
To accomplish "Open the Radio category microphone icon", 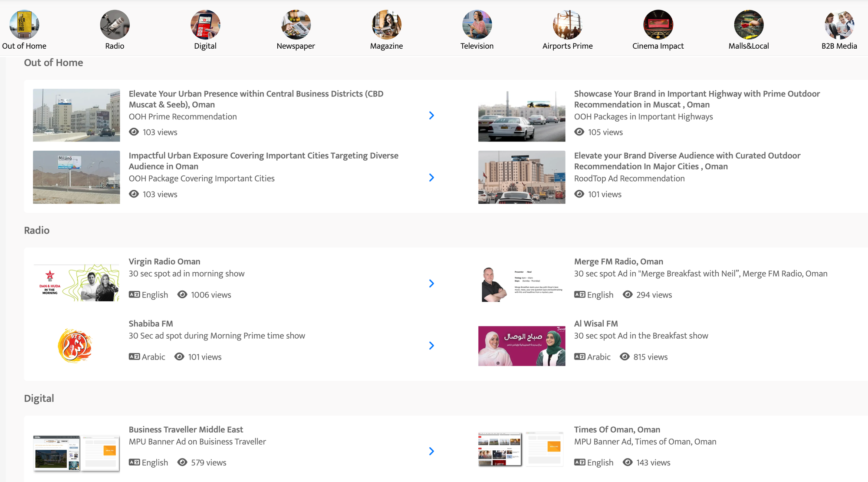I will (x=115, y=25).
